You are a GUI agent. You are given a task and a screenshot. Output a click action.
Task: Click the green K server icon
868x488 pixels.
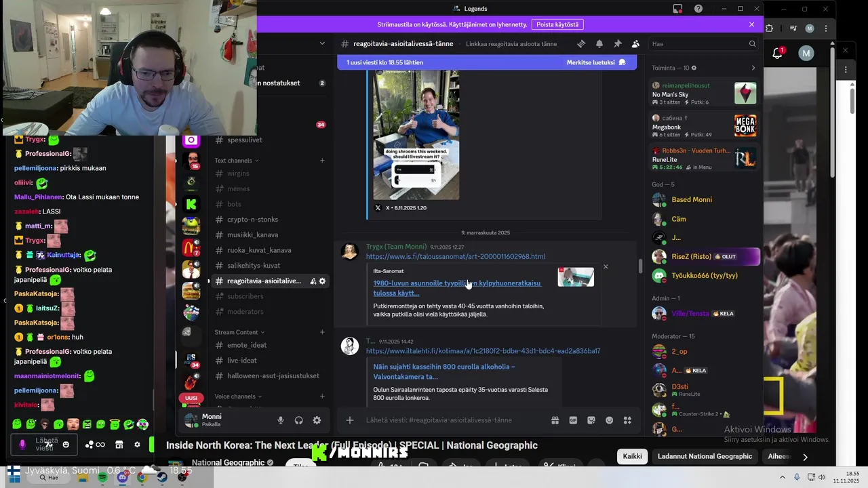point(191,204)
